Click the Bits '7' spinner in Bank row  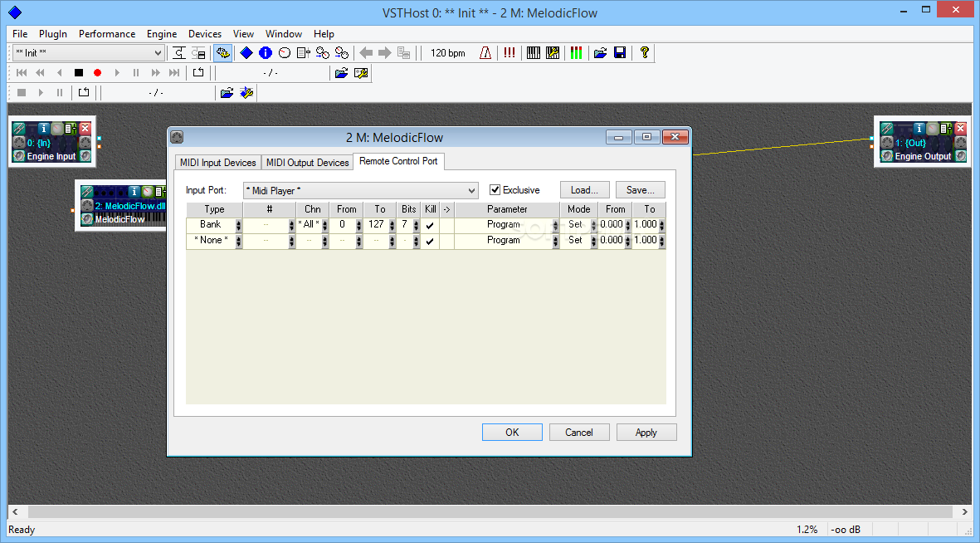pos(416,225)
